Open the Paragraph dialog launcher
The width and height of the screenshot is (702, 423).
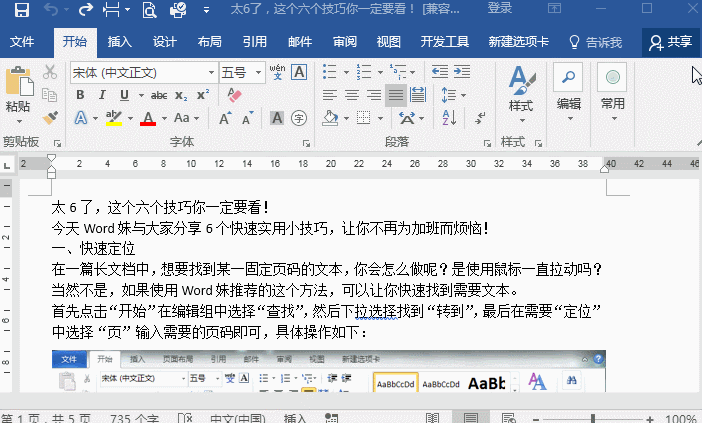[x=487, y=144]
